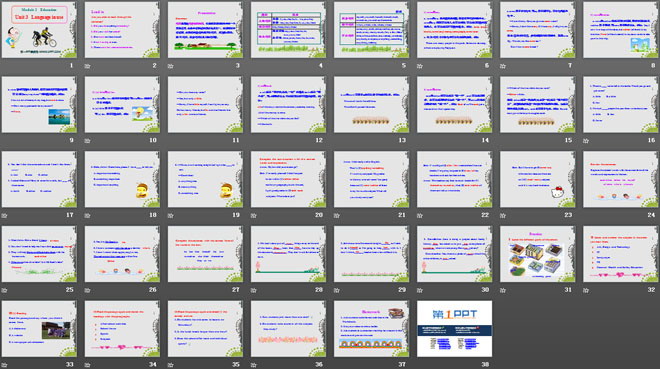
Task: Select slide 25 thumbnail
Action: [39, 254]
